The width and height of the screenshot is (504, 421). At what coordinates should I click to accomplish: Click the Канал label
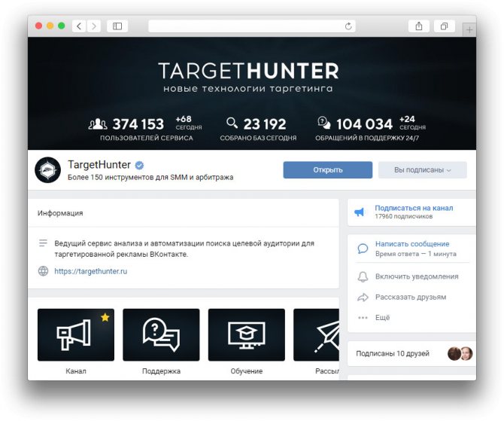[x=76, y=371]
